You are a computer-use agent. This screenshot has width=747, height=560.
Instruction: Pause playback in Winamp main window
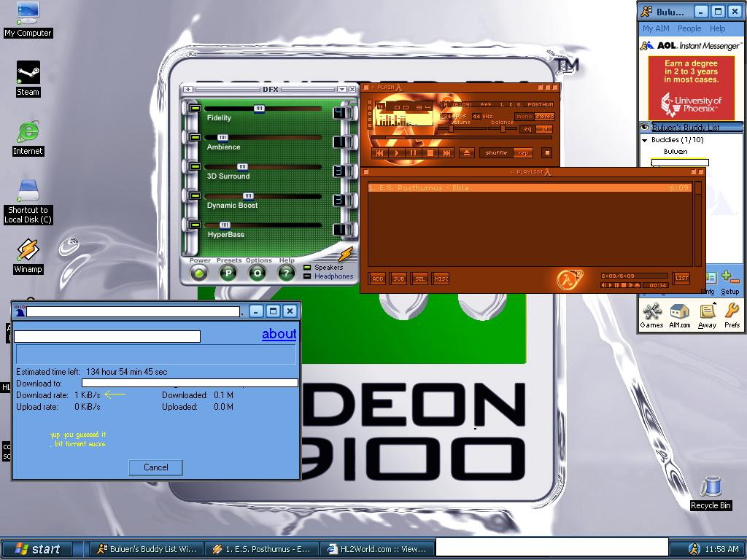(413, 153)
